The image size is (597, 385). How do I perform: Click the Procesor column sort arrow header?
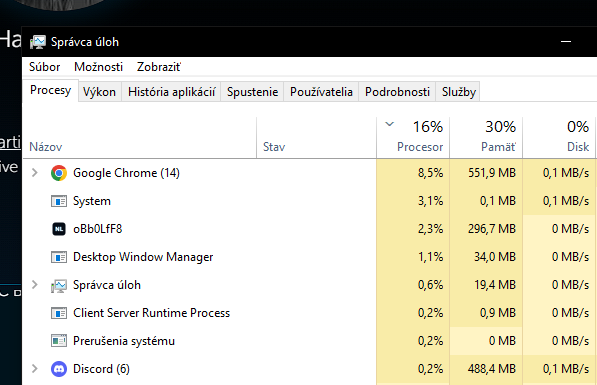tap(413, 137)
